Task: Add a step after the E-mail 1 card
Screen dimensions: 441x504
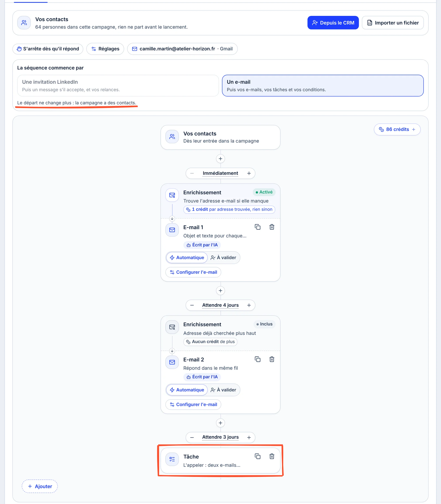Action: pos(220,290)
